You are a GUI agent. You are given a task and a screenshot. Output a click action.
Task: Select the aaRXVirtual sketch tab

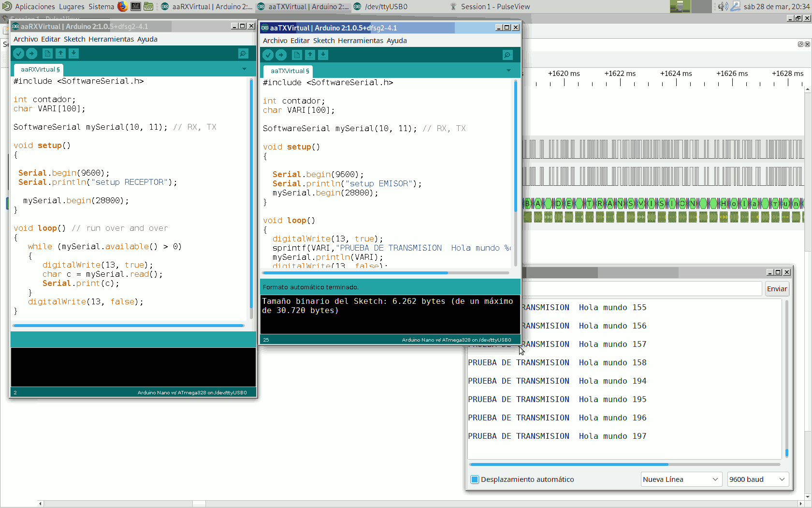40,70
